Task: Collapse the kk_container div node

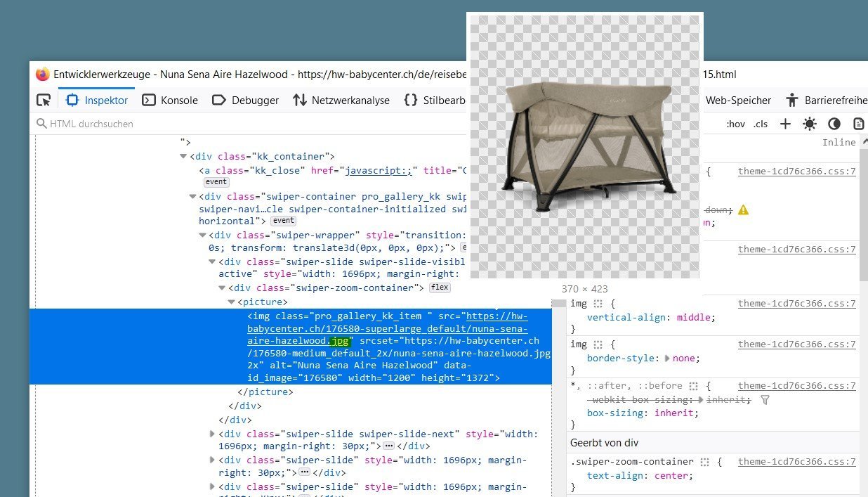Action: click(x=183, y=157)
